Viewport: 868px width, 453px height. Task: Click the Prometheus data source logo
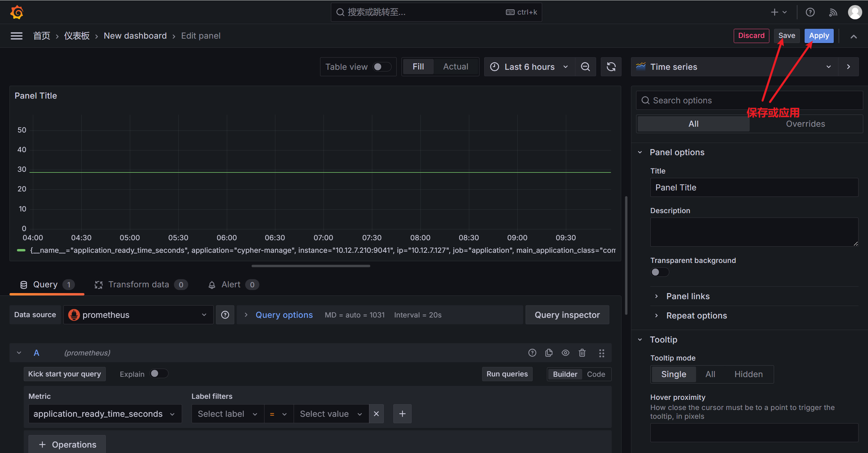[x=74, y=315]
